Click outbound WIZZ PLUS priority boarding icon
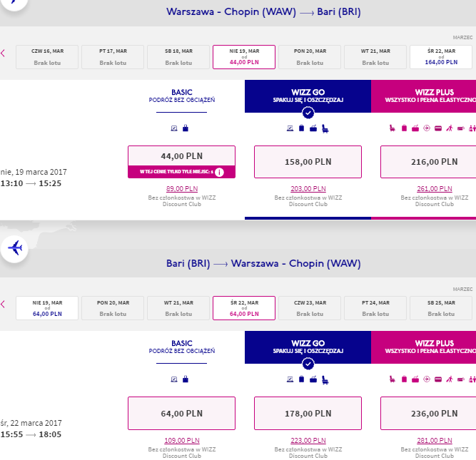 [450, 128]
